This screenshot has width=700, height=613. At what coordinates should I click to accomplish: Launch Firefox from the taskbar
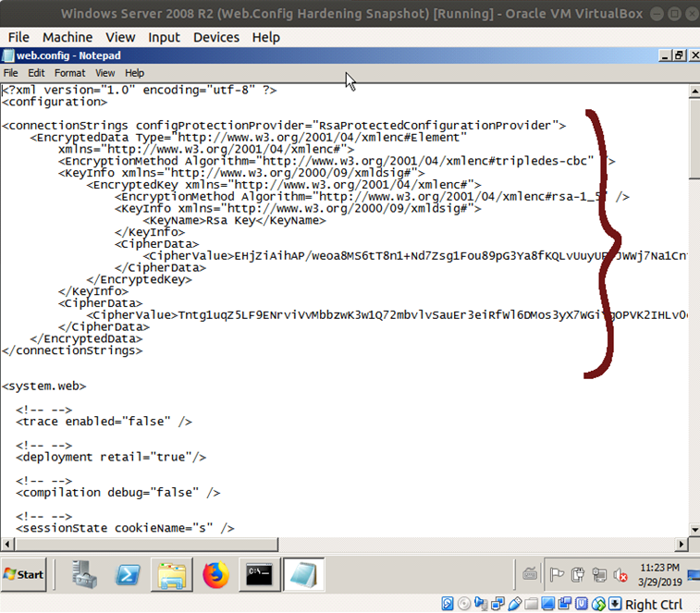coord(215,574)
